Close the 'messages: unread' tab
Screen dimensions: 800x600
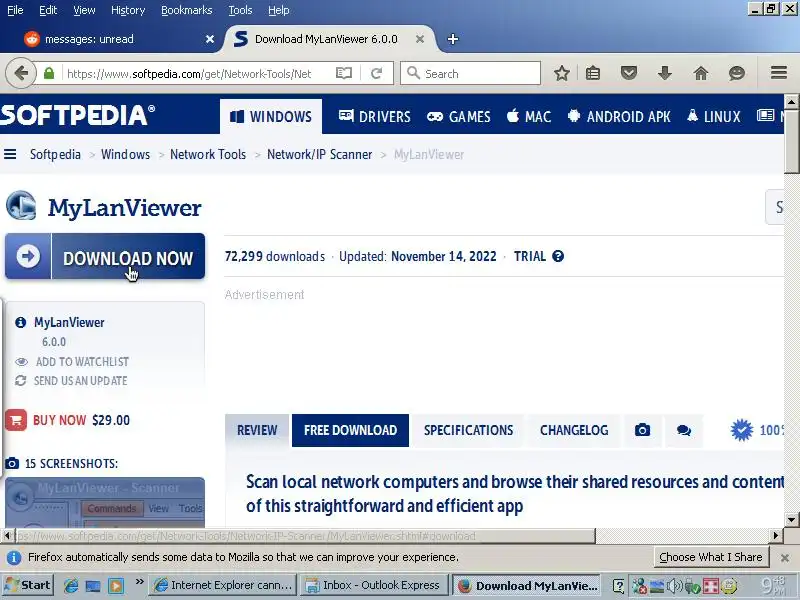[210, 39]
